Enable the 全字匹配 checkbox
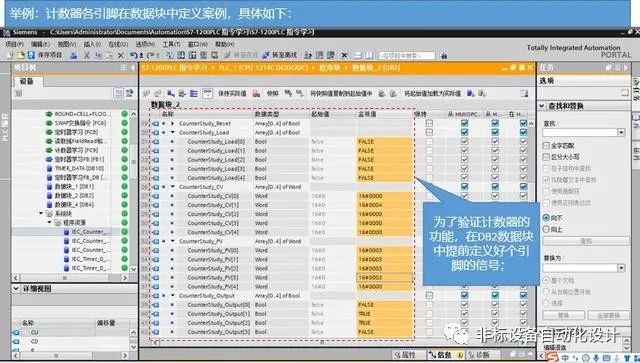 click(x=546, y=145)
